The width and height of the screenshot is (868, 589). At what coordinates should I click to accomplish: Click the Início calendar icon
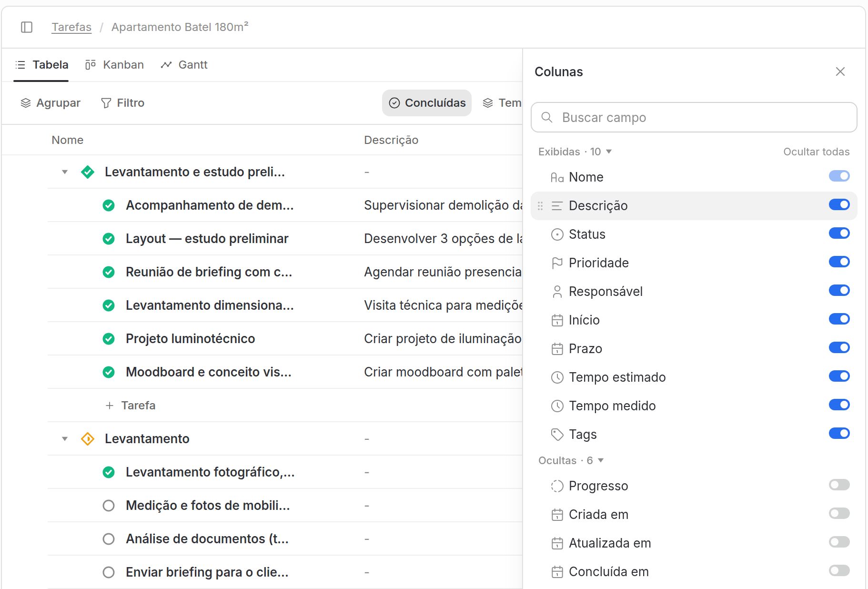pos(557,320)
